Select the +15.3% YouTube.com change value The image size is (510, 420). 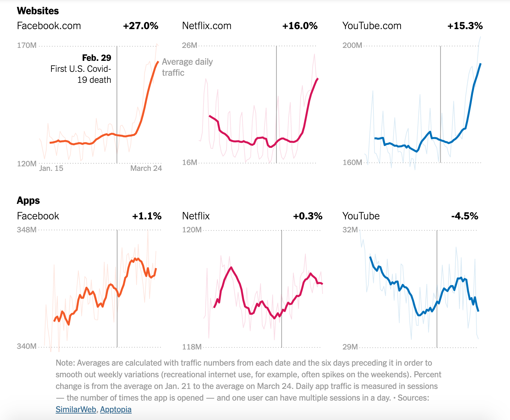click(465, 26)
